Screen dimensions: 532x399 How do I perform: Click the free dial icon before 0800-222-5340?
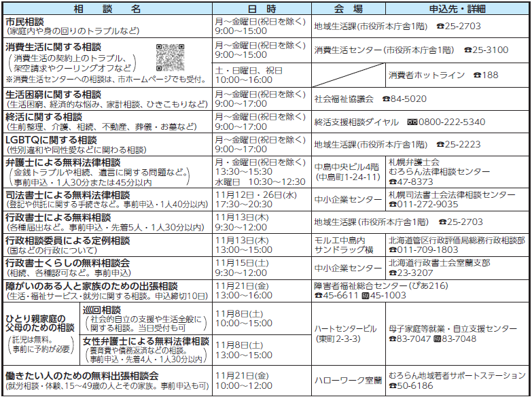(x=412, y=122)
